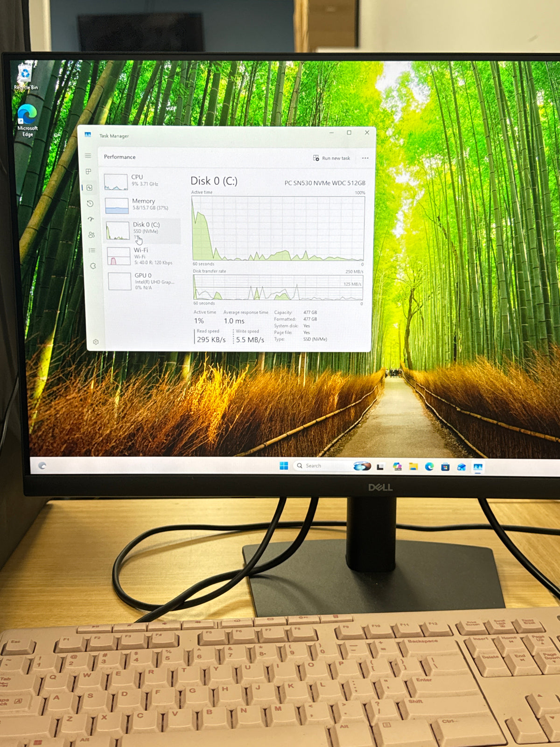Click the Disk active time graph

(278, 228)
